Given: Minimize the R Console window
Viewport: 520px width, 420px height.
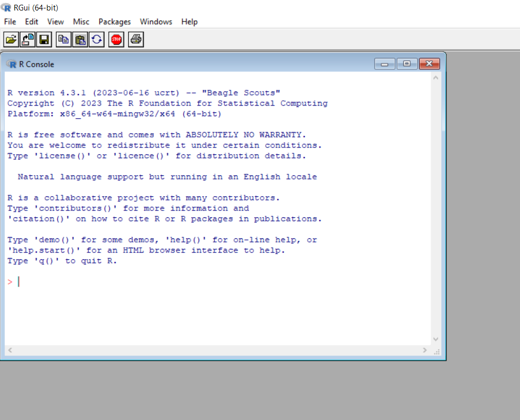Looking at the screenshot, I should 384,64.
